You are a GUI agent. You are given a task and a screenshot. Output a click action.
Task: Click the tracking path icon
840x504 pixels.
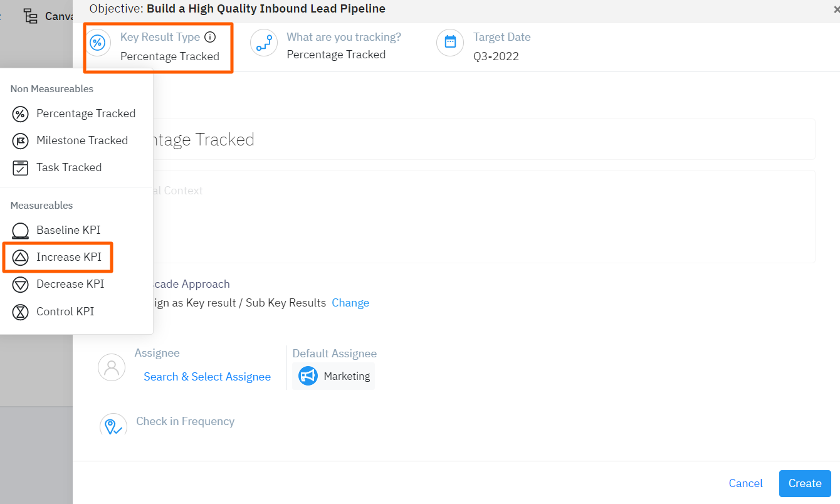(264, 43)
